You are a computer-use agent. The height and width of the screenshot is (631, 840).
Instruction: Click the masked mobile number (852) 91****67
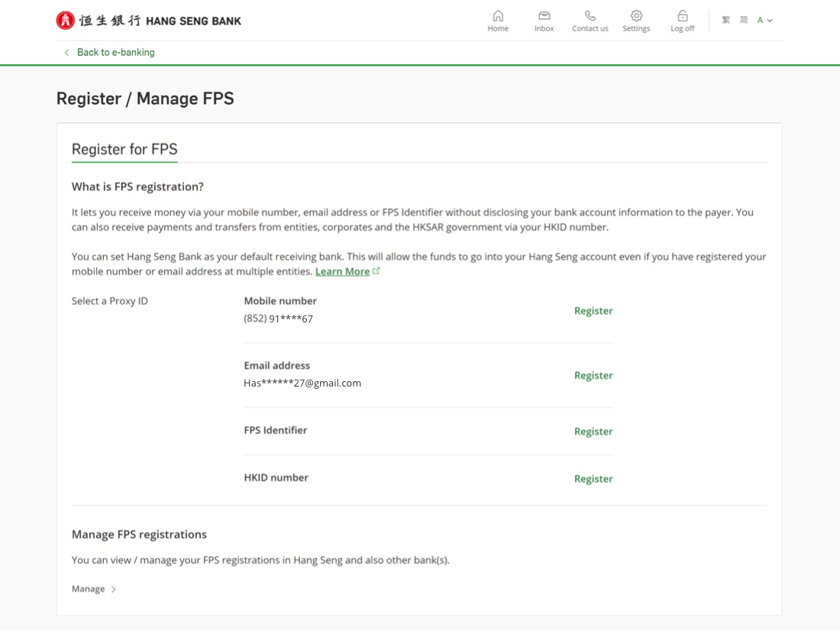pos(278,319)
